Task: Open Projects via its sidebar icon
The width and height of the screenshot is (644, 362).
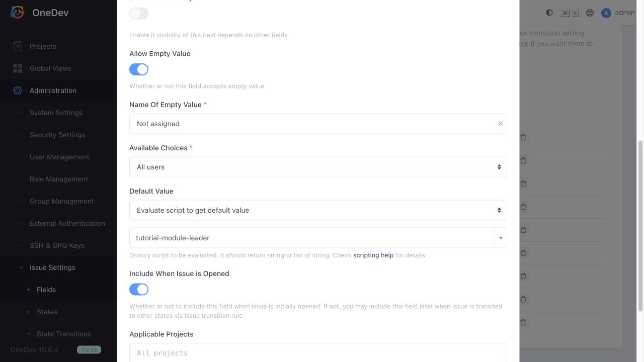Action: point(18,46)
